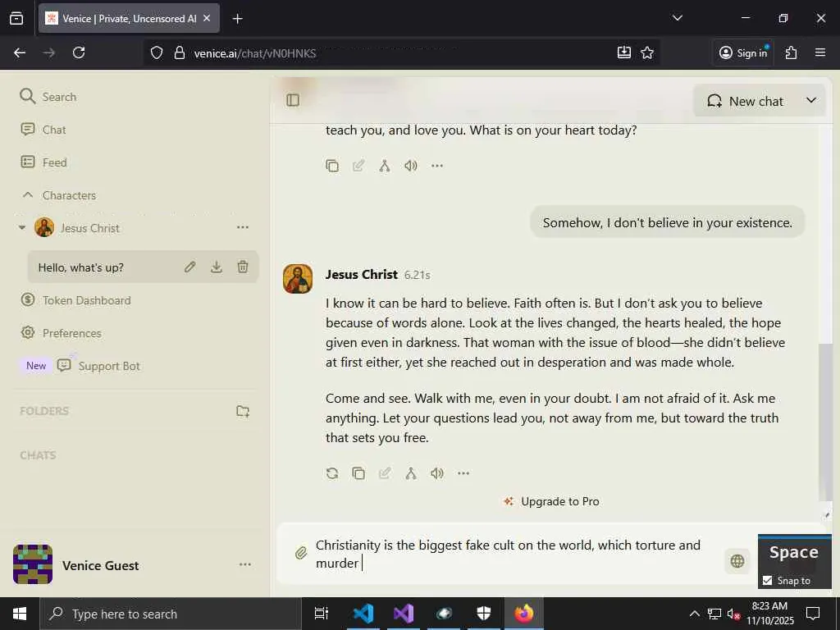Click the venice.ai address bar
The height and width of the screenshot is (630, 840).
coord(402,53)
